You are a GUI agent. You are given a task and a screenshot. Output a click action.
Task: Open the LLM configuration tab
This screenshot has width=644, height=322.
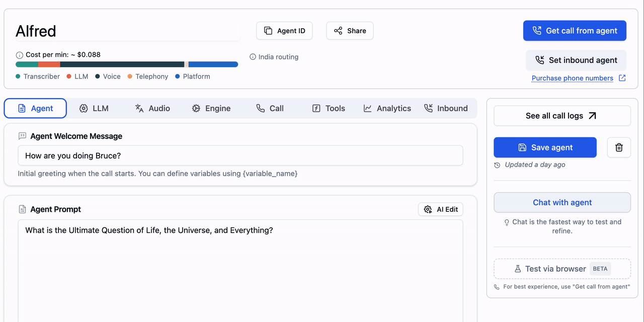coord(94,108)
